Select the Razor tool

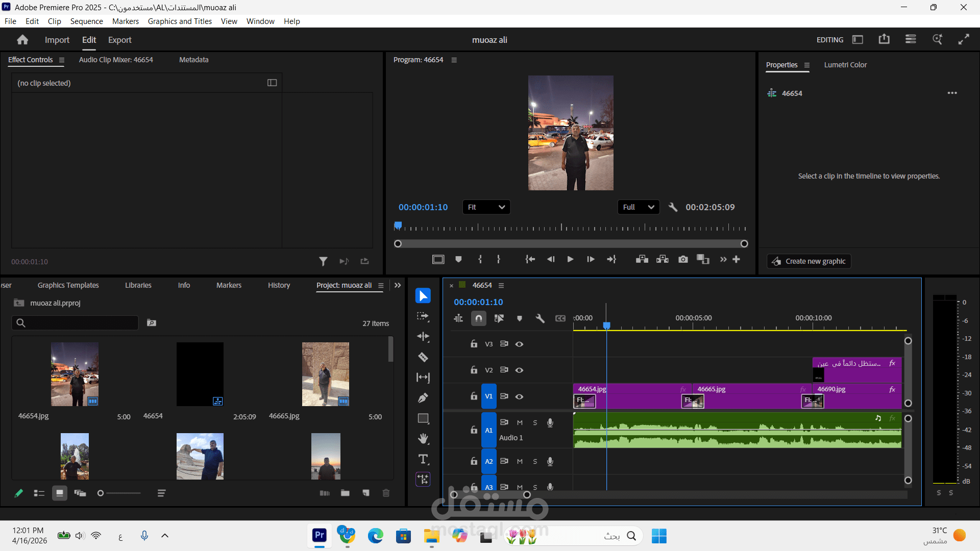(423, 357)
